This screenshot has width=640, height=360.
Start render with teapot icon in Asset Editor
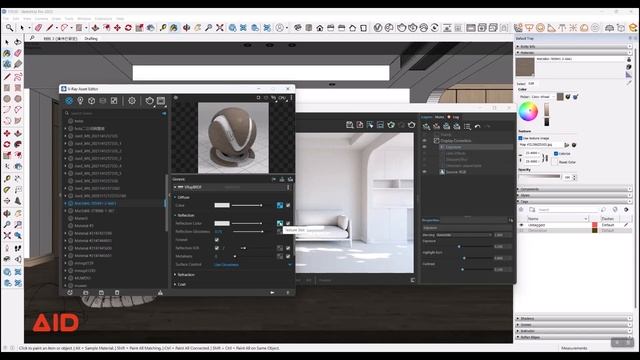[149, 100]
